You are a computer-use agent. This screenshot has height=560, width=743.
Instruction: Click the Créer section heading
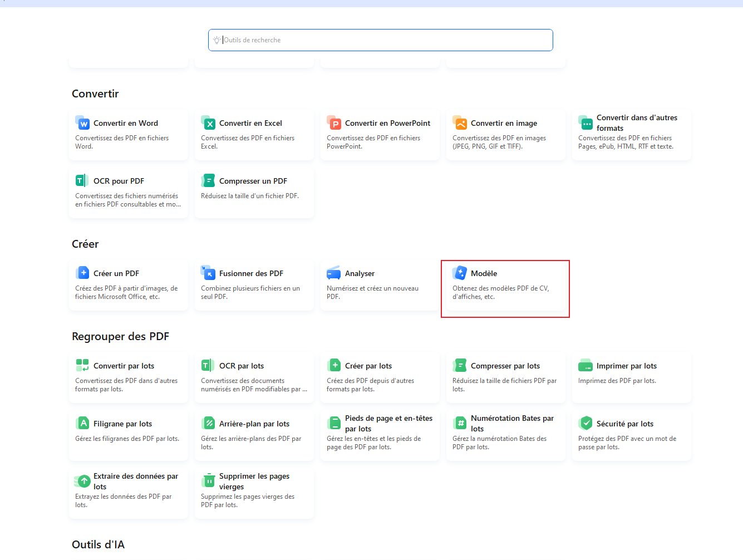click(85, 244)
